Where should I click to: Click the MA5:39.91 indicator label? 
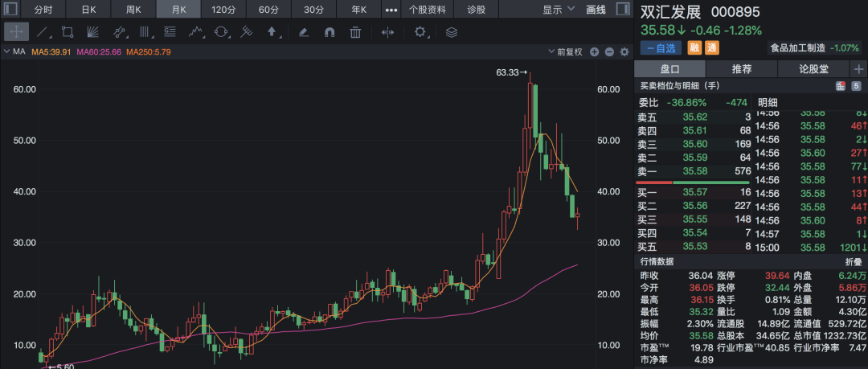[51, 52]
